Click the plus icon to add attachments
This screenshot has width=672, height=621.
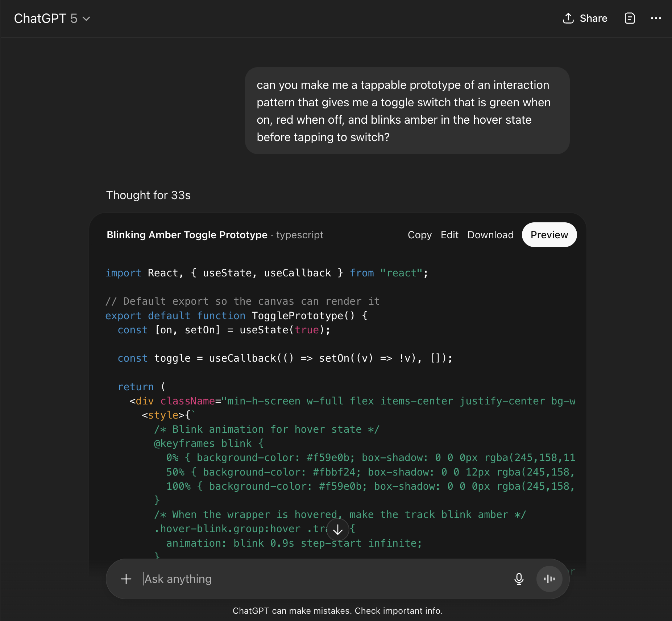[x=126, y=579]
